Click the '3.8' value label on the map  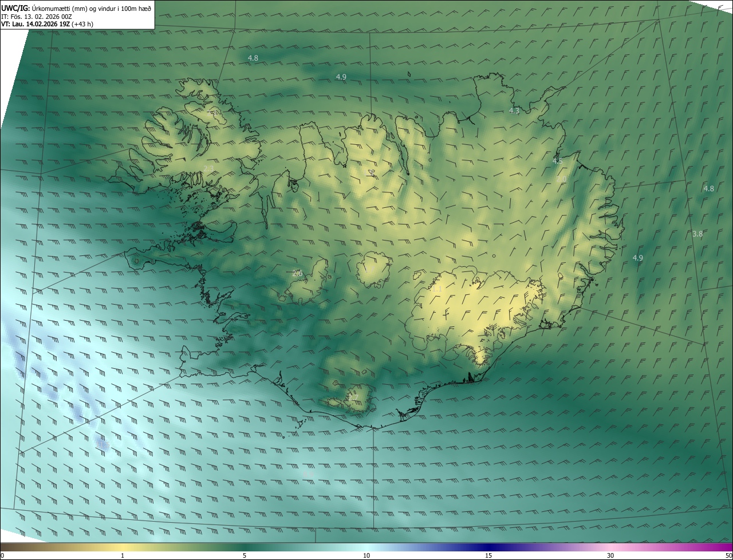point(697,234)
